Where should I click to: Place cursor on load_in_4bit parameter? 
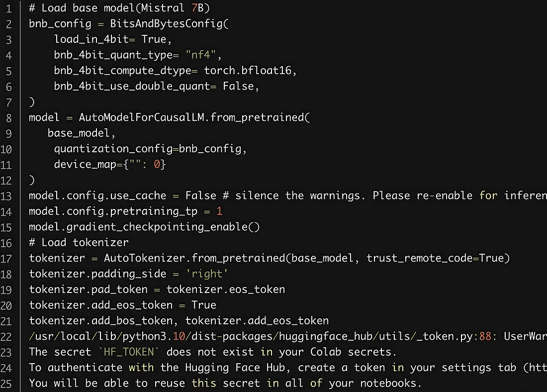(x=91, y=39)
